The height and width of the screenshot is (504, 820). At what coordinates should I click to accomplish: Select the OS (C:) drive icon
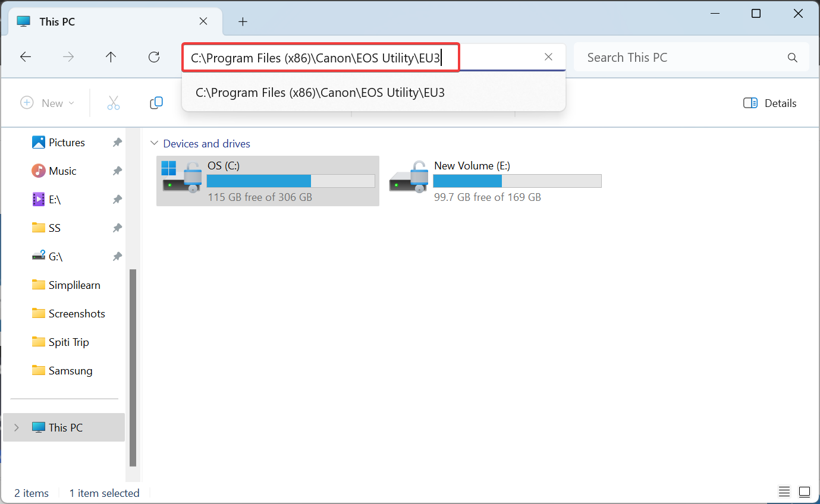[x=181, y=177]
